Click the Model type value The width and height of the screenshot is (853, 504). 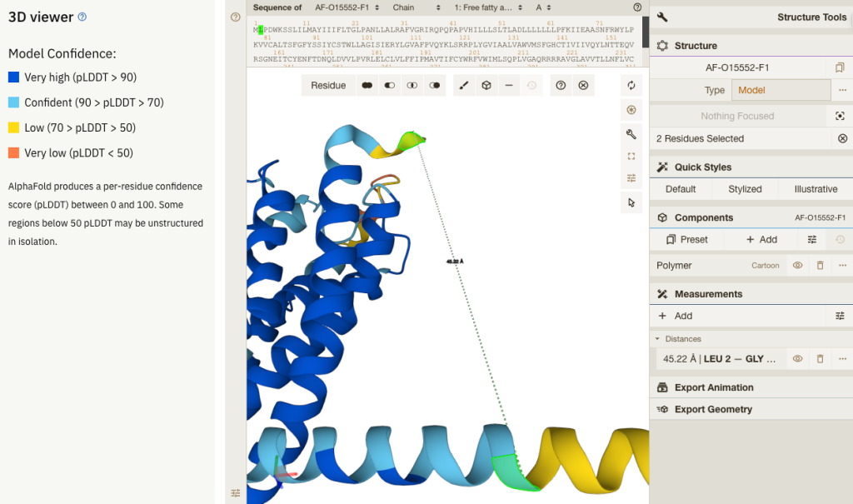(x=781, y=90)
